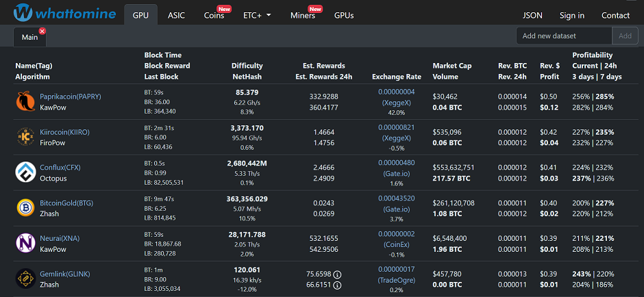This screenshot has width=644, height=297.
Task: Click Neurai exchange rate 0.00000002
Action: 397,233
